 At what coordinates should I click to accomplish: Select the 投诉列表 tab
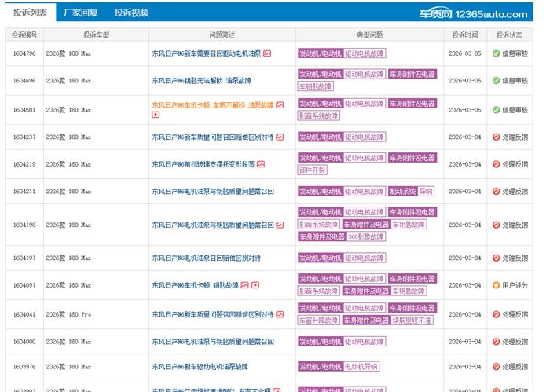(x=29, y=13)
